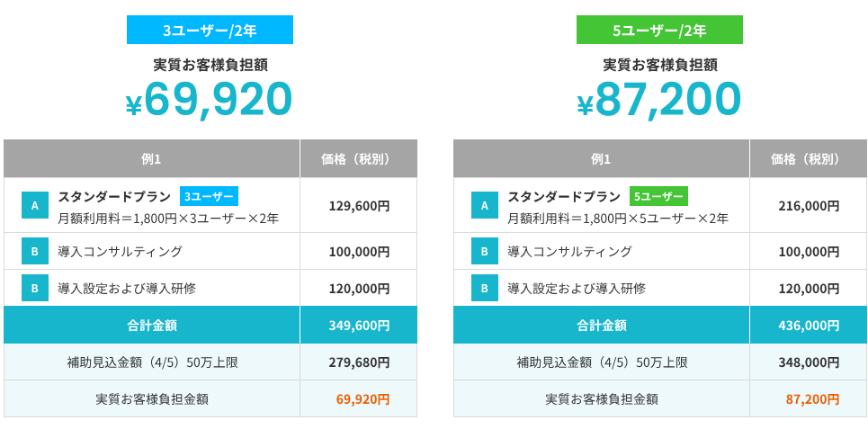Click the 216,000円 Standard plan price
This screenshot has width=868, height=438.
pos(809,205)
